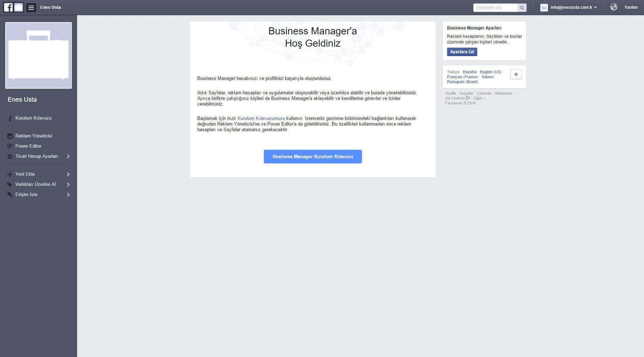
Task: Click Enes Usta title in top bar
Action: (x=51, y=7)
